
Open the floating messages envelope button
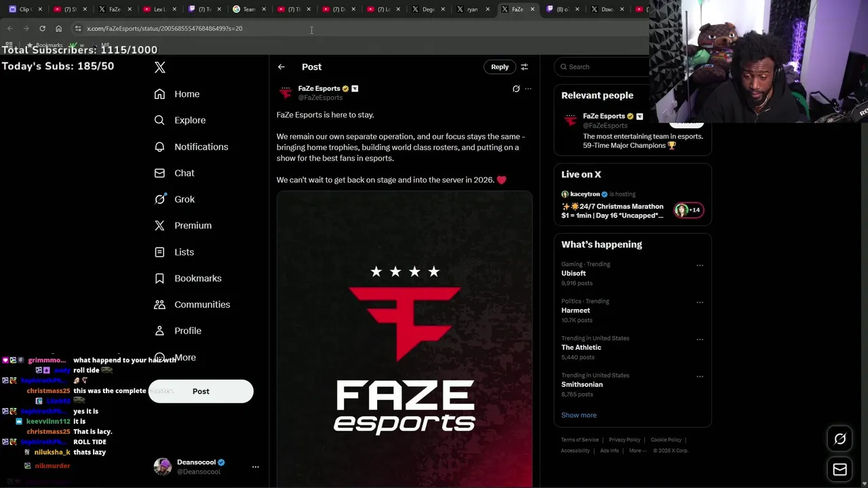(840, 469)
